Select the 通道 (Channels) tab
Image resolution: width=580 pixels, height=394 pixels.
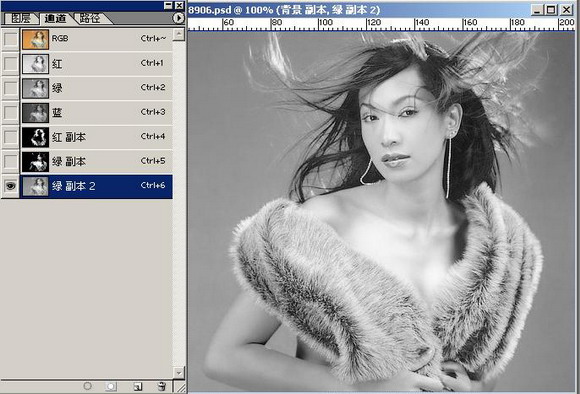point(55,18)
